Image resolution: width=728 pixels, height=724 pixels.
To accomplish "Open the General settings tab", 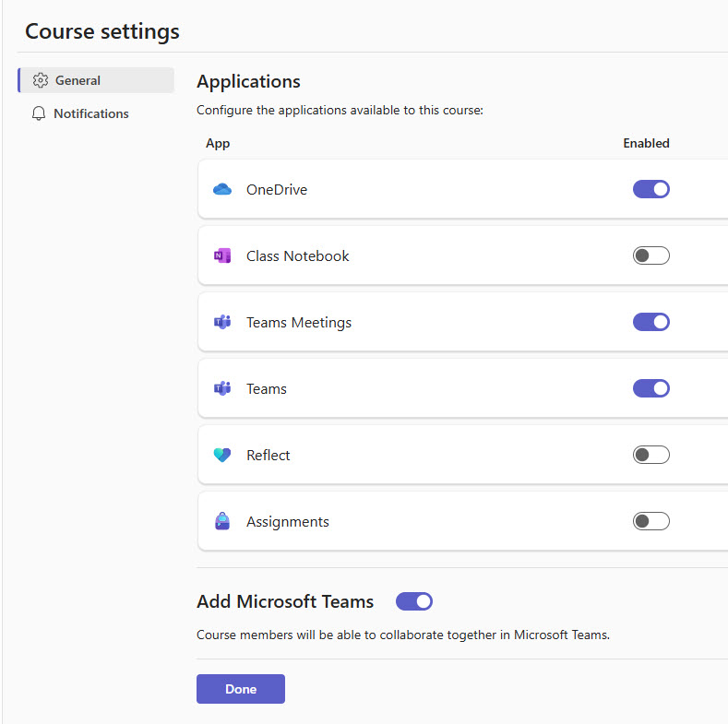I will 78,80.
